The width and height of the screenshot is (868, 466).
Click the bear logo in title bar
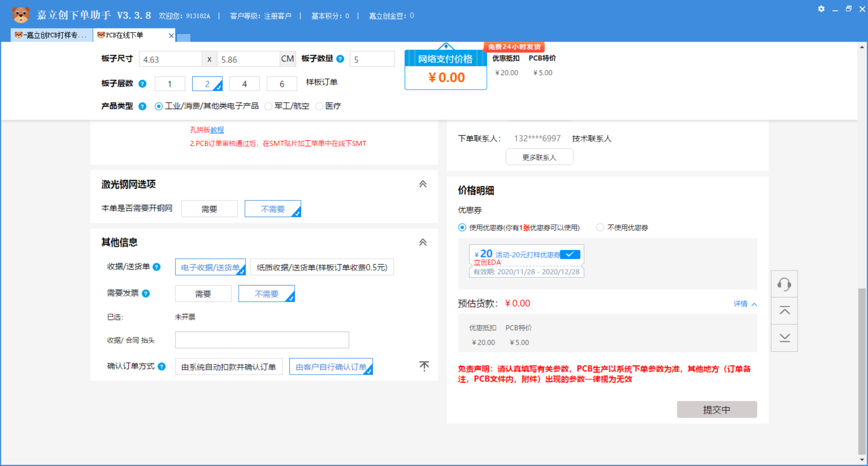(21, 15)
